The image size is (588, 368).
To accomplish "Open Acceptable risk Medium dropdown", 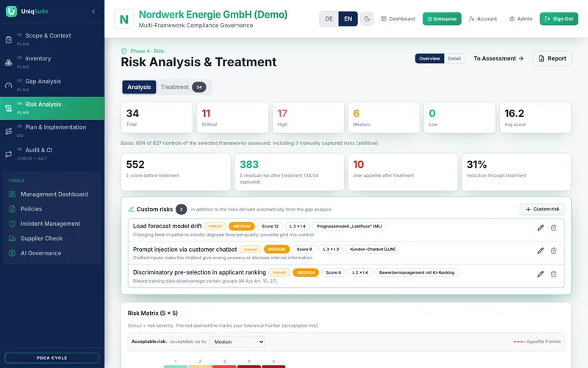I will 237,342.
